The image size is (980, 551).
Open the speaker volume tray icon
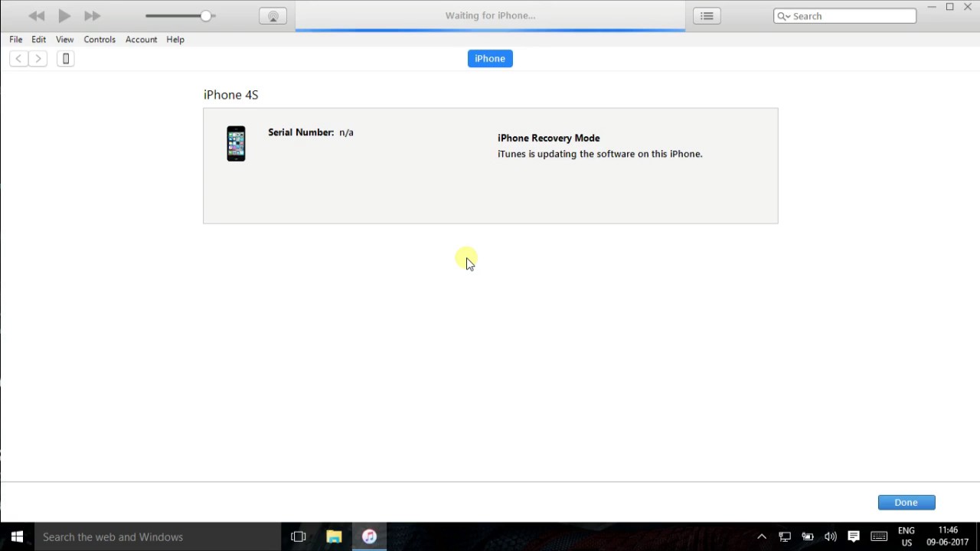(831, 537)
